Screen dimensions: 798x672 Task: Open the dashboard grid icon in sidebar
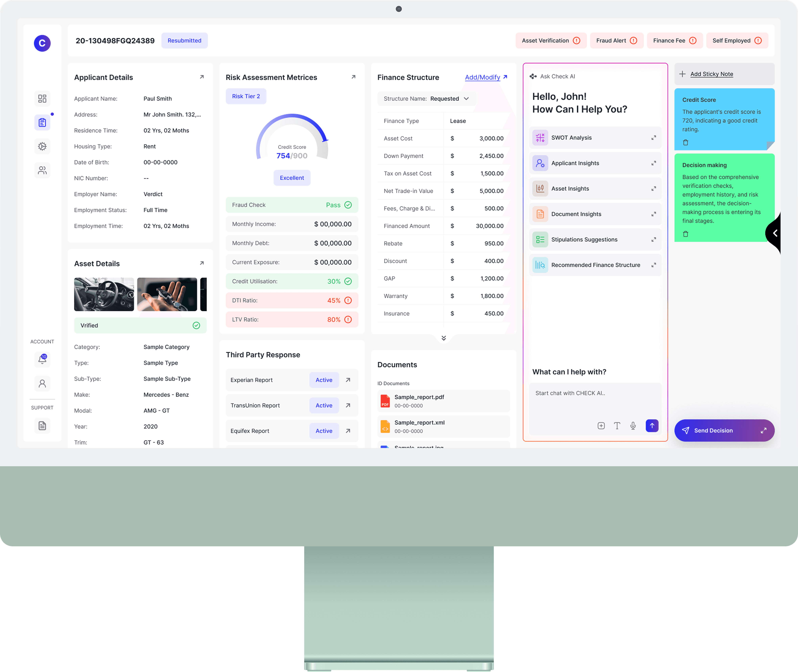[42, 99]
